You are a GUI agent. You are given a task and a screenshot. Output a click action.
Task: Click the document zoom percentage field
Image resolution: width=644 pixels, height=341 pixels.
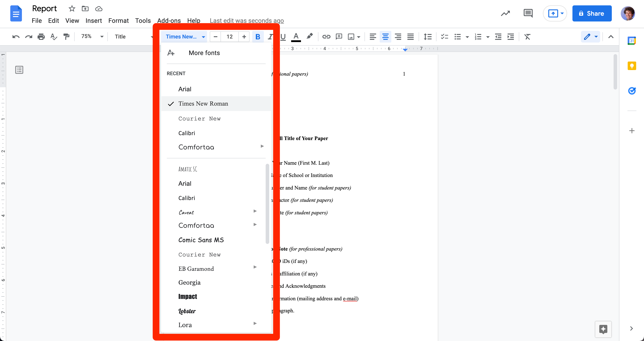(x=86, y=36)
